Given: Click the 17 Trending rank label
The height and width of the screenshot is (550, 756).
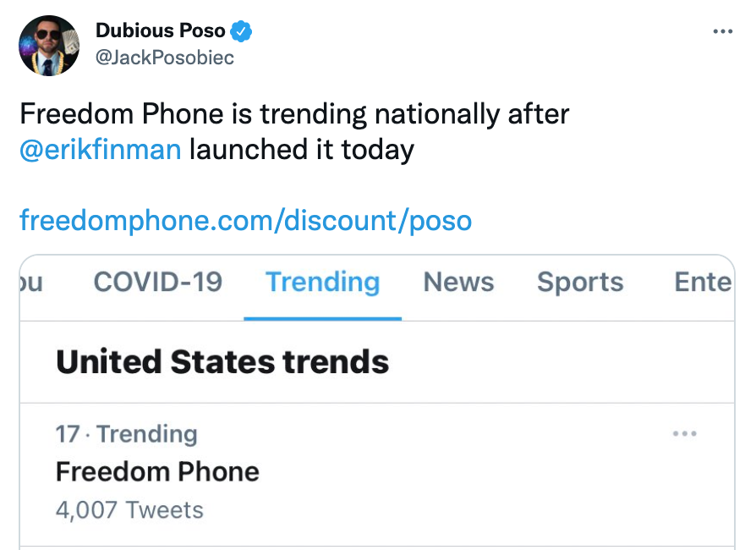Looking at the screenshot, I should (x=127, y=433).
